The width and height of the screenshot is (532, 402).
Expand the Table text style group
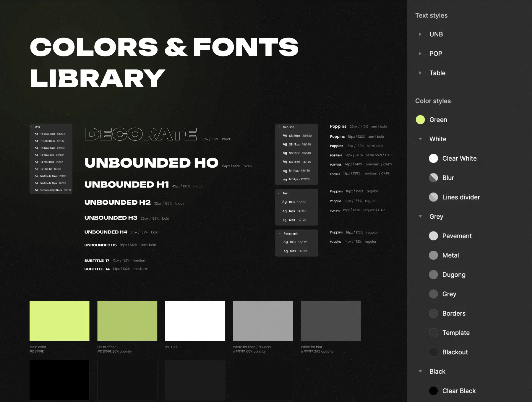(420, 73)
